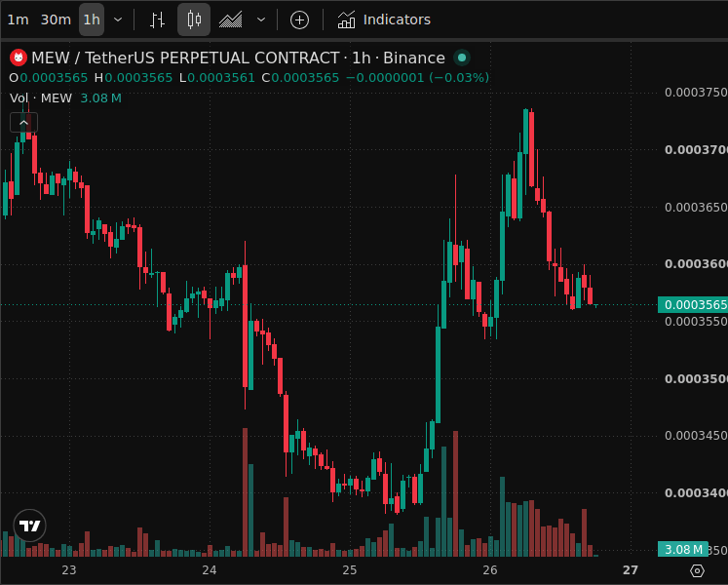Click the volume label 3.08 M on axis

point(683,549)
